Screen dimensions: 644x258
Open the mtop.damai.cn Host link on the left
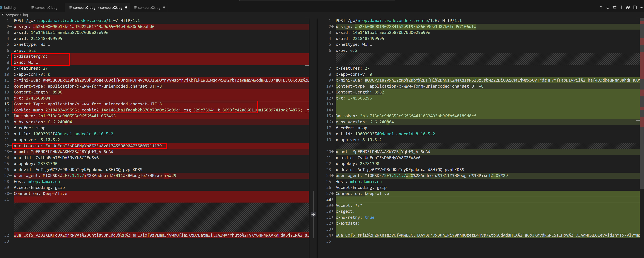[44, 182]
